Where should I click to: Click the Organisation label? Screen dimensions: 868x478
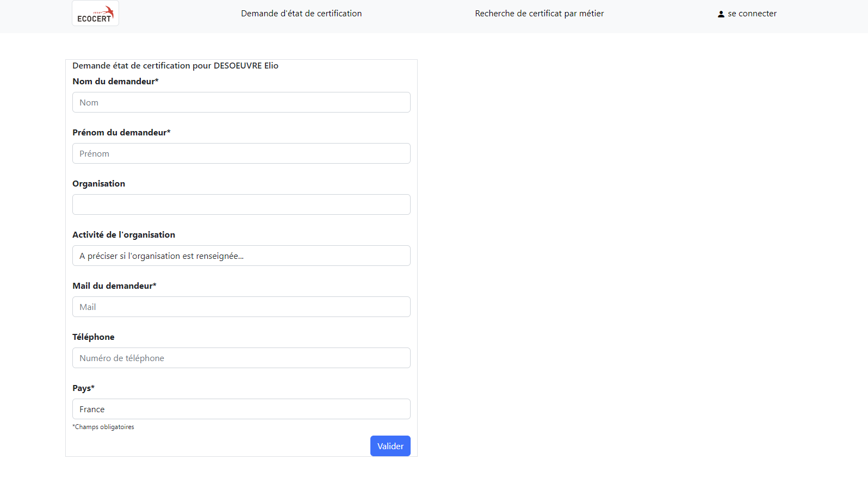pos(98,184)
